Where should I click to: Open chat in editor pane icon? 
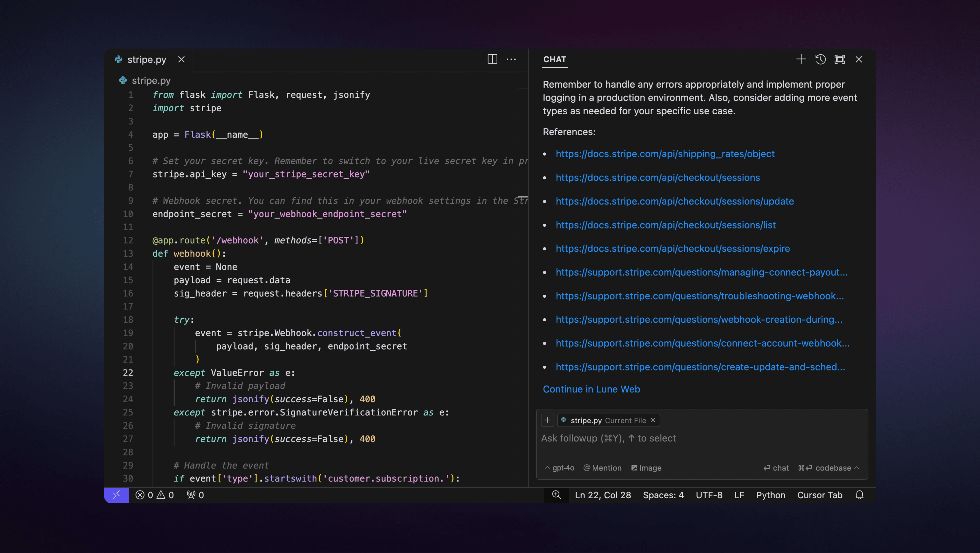(x=840, y=59)
